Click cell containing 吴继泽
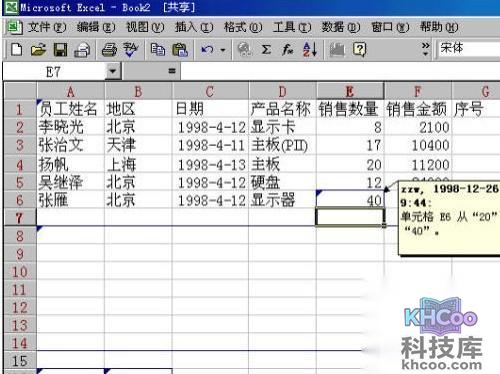Image resolution: width=500 pixels, height=374 pixels. pyautogui.click(x=70, y=182)
